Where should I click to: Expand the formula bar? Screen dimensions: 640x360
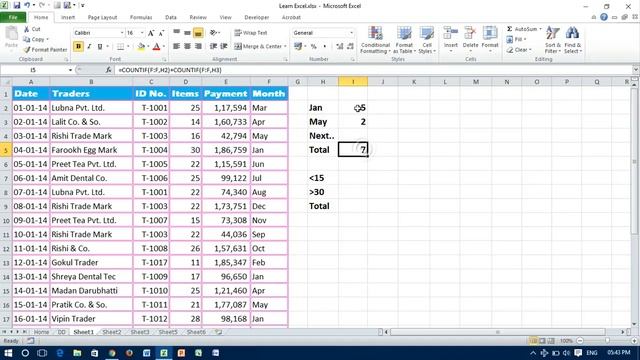pyautogui.click(x=635, y=70)
